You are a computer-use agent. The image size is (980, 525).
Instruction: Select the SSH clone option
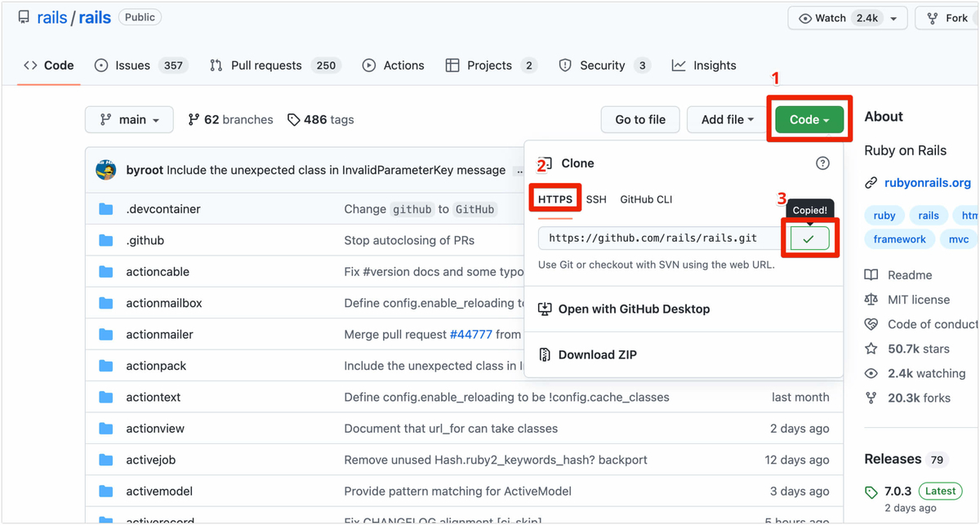tap(596, 199)
